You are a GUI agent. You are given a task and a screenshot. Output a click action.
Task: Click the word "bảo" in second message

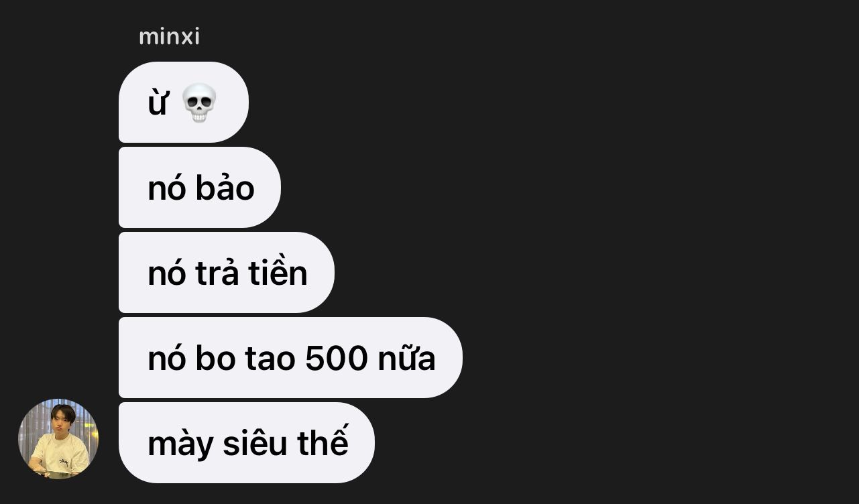(x=225, y=186)
